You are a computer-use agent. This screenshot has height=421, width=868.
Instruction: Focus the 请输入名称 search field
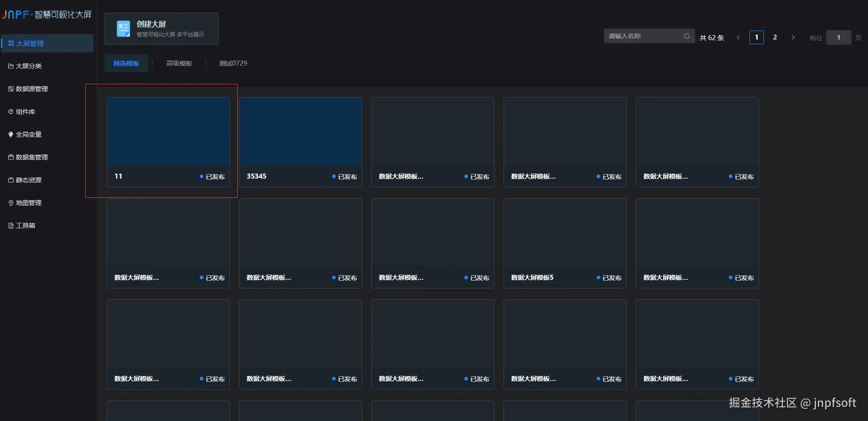(650, 36)
